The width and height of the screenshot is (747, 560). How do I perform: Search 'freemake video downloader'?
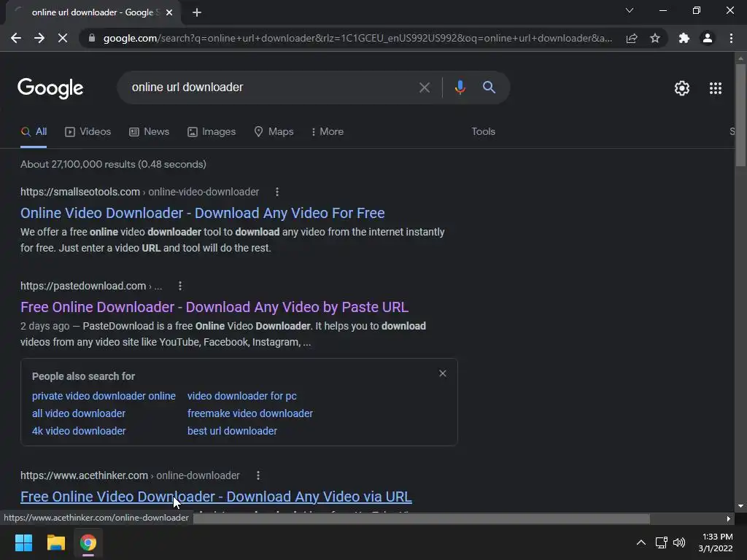click(x=250, y=414)
